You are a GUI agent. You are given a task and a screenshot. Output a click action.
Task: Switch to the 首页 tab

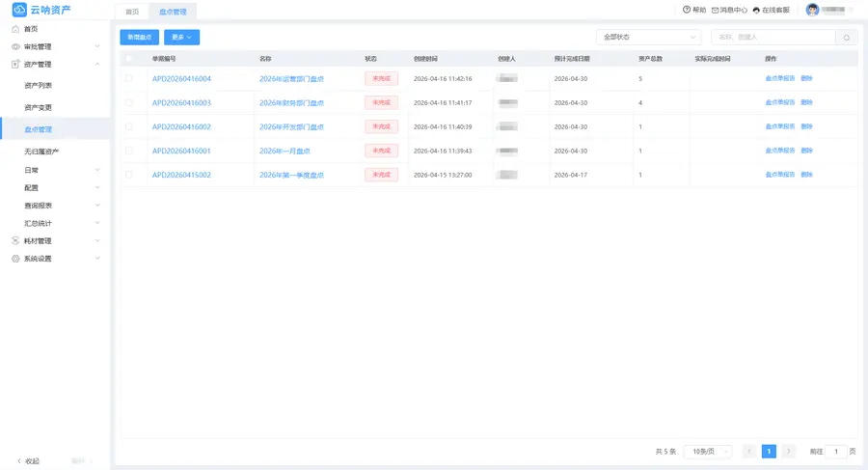132,12
